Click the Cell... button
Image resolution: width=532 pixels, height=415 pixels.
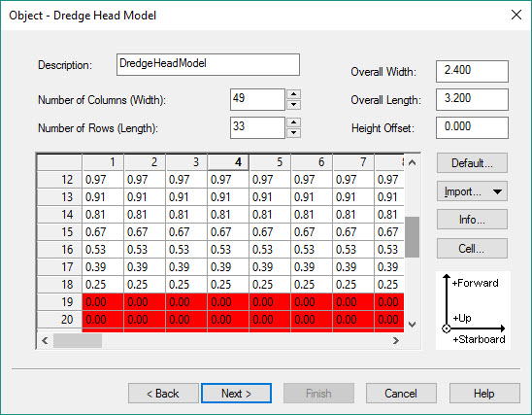[472, 249]
